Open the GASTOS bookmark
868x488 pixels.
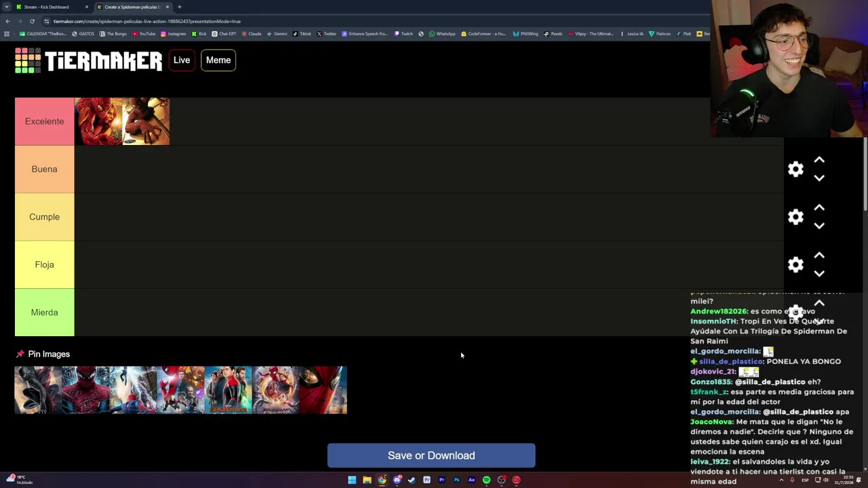pos(83,34)
